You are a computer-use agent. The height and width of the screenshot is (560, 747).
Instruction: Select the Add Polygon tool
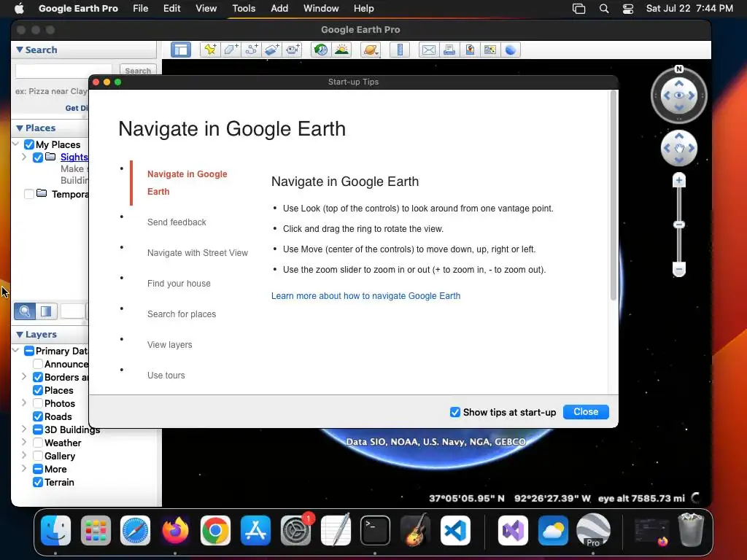pos(231,50)
